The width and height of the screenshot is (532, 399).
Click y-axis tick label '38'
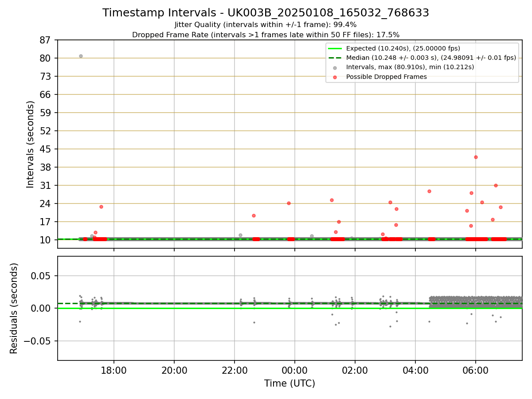pos(46,167)
